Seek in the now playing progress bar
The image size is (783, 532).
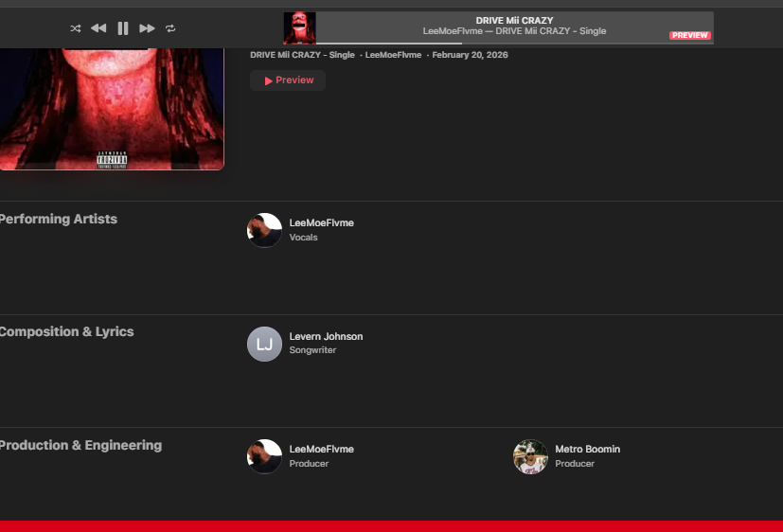pyautogui.click(x=514, y=44)
